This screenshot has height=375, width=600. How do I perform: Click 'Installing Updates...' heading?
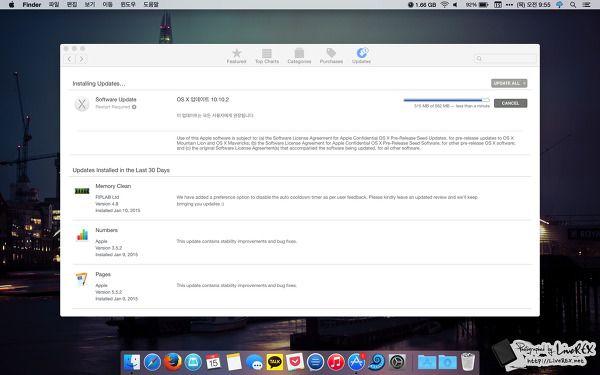[x=99, y=83]
